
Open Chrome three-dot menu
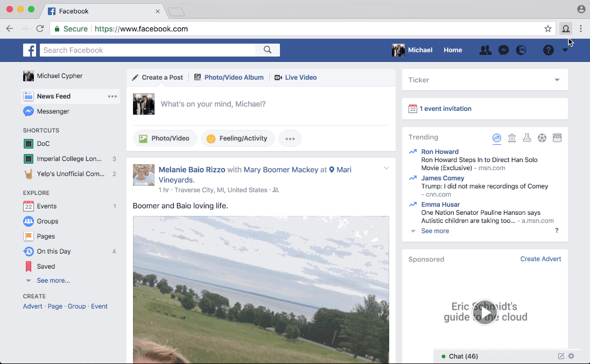(x=581, y=29)
